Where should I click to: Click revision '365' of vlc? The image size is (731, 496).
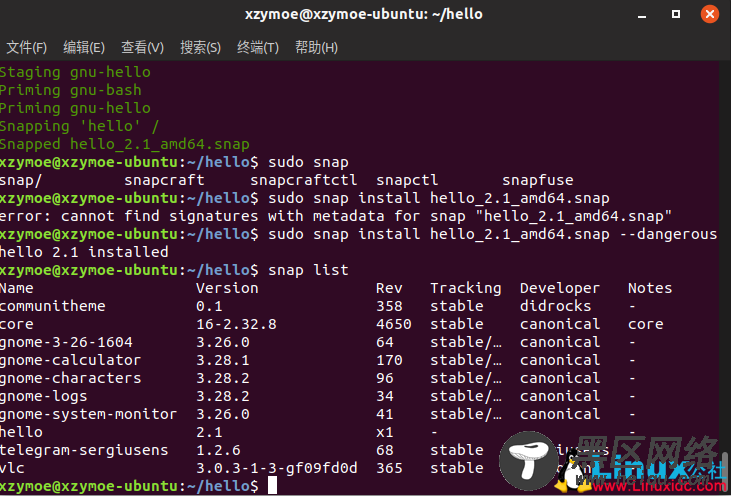pyautogui.click(x=389, y=468)
